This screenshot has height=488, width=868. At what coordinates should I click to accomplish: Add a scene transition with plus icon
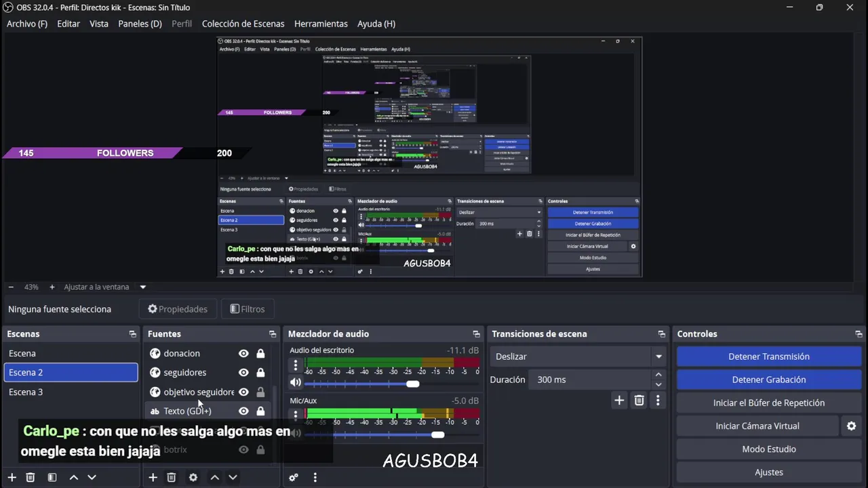tap(619, 401)
